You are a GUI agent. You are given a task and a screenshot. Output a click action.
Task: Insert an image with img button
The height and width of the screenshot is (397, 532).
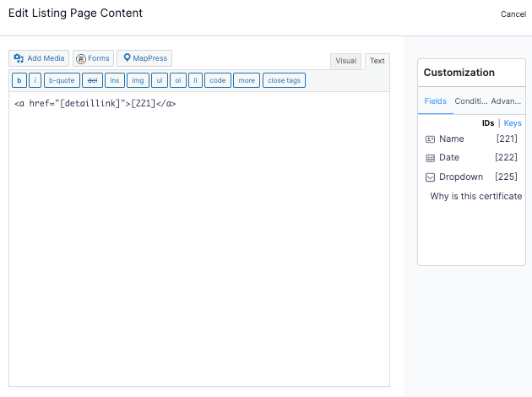tap(138, 80)
